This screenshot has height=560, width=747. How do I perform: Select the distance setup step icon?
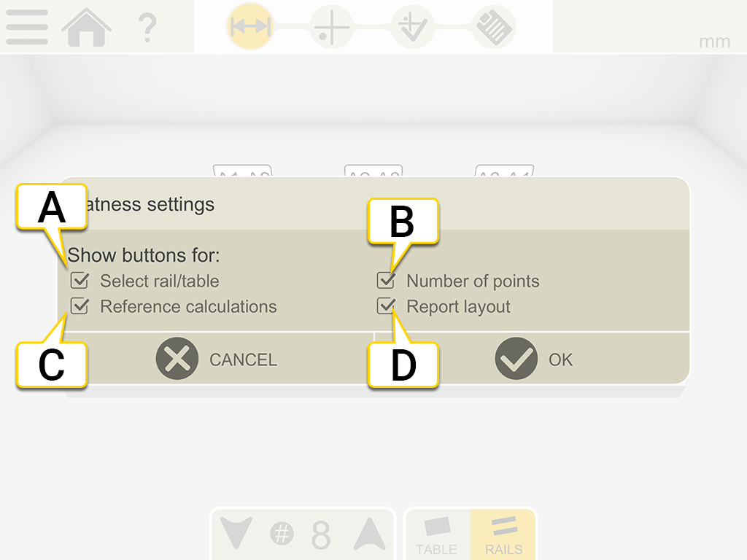[250, 28]
